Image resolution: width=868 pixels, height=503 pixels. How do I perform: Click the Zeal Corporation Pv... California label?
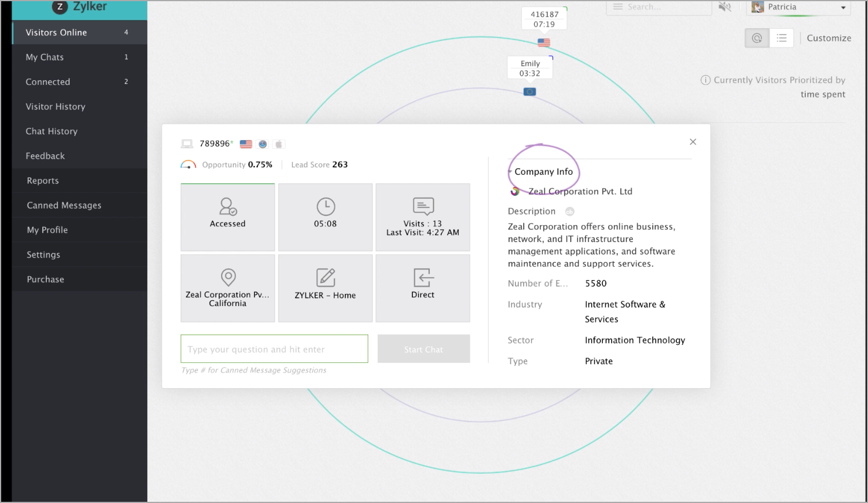coord(228,299)
